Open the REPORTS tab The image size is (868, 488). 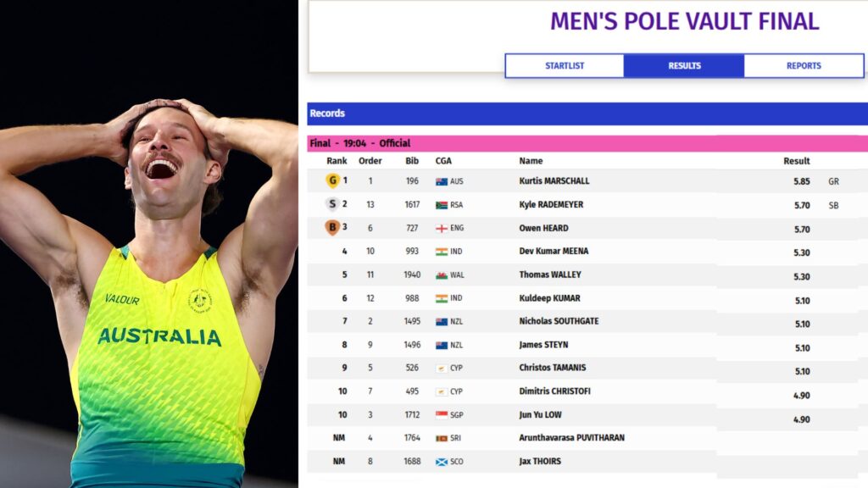804,66
